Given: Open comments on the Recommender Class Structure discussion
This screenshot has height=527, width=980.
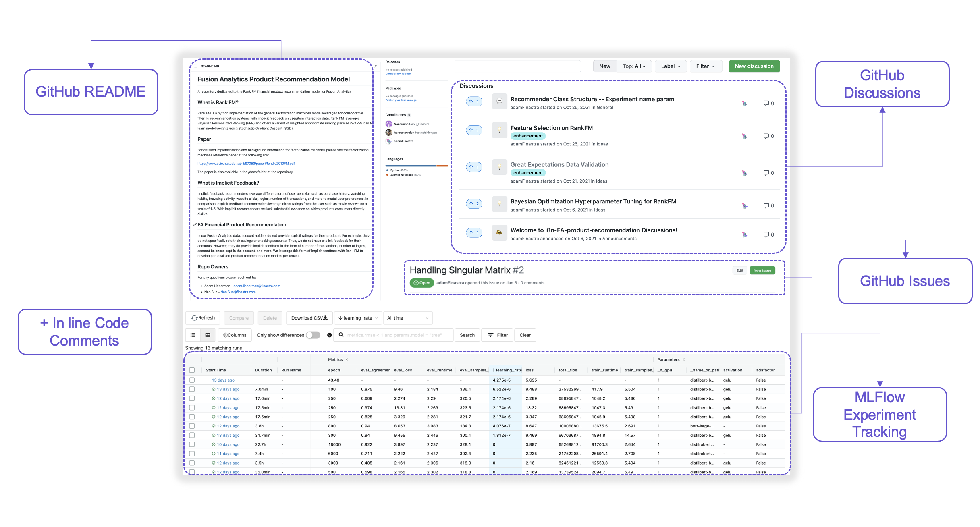Looking at the screenshot, I should 768,103.
